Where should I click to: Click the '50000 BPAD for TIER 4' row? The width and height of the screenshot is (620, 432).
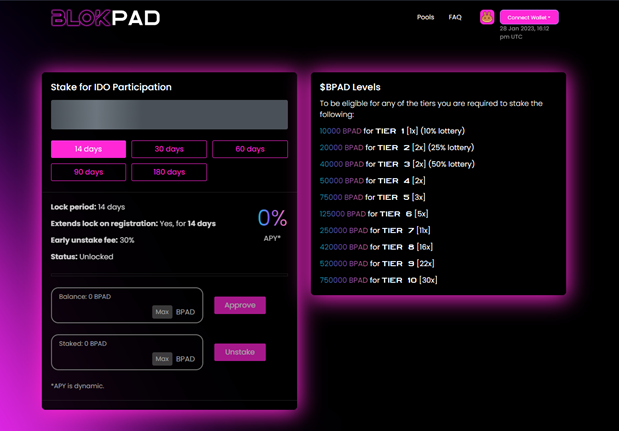372,181
